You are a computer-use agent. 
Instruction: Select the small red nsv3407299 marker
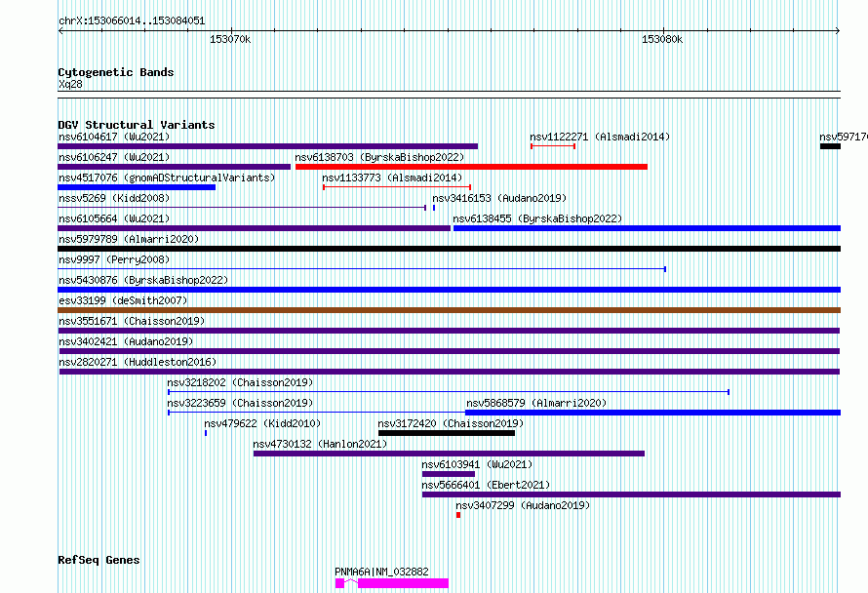tap(458, 515)
